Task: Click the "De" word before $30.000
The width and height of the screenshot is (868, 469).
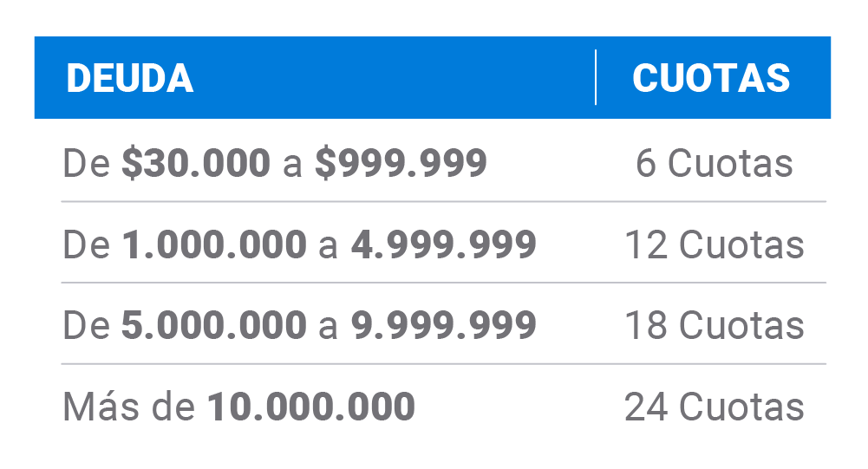Action: click(86, 164)
